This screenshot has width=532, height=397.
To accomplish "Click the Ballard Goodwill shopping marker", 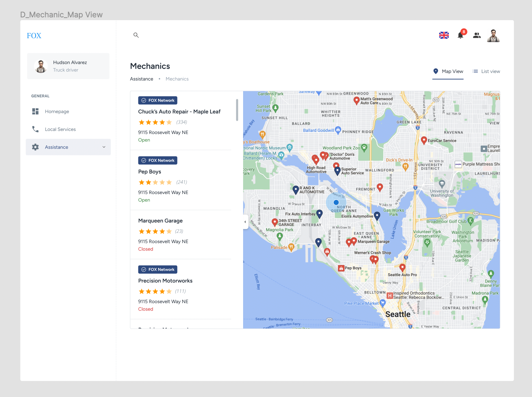I will pos(338,130).
